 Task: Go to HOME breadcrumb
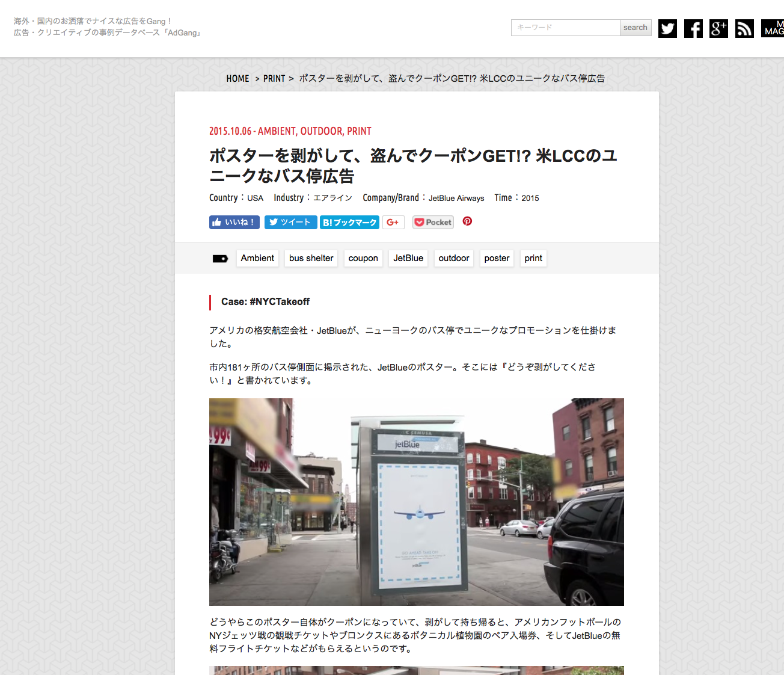coord(237,79)
